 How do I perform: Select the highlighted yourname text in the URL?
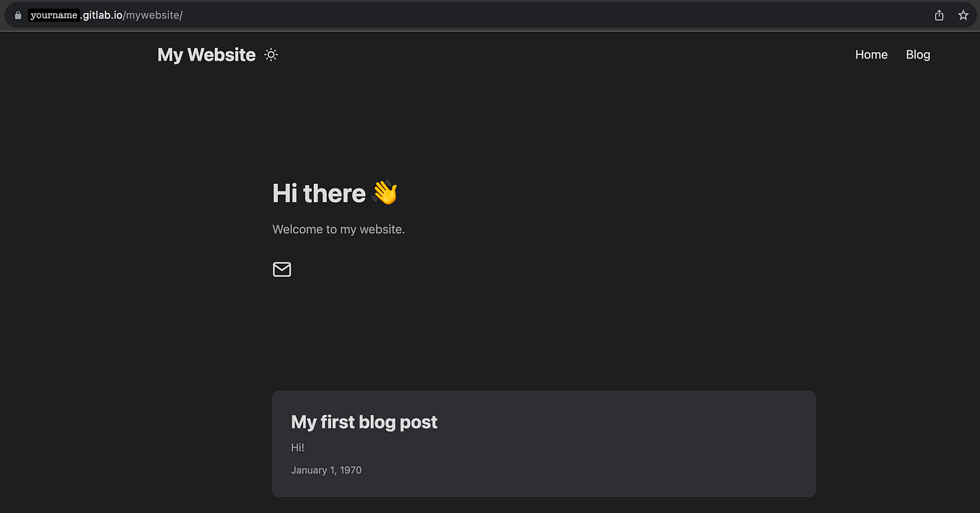[x=53, y=14]
